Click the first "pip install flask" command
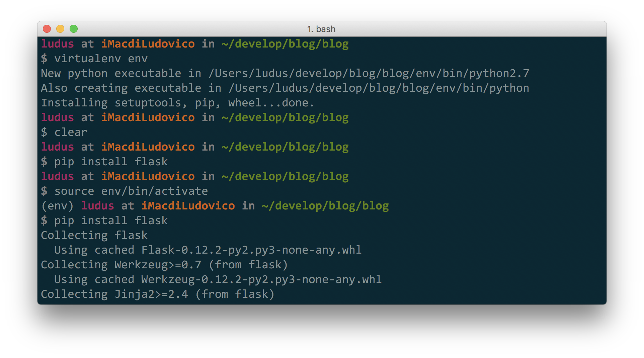This screenshot has height=358, width=644. [111, 162]
